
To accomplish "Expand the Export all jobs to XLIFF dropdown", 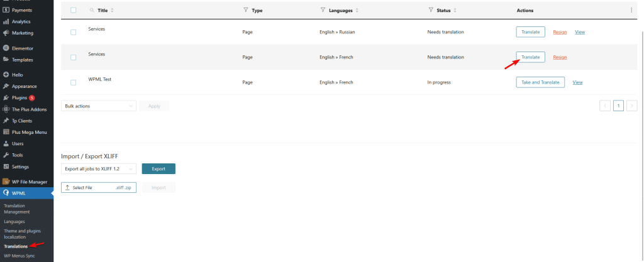I will click(99, 169).
